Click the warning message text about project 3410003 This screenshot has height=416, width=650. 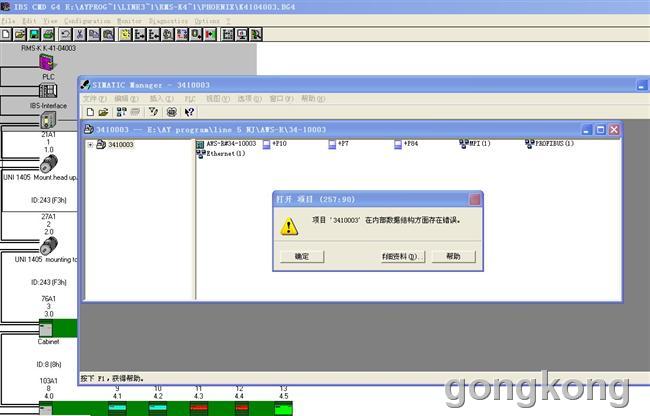click(x=386, y=220)
